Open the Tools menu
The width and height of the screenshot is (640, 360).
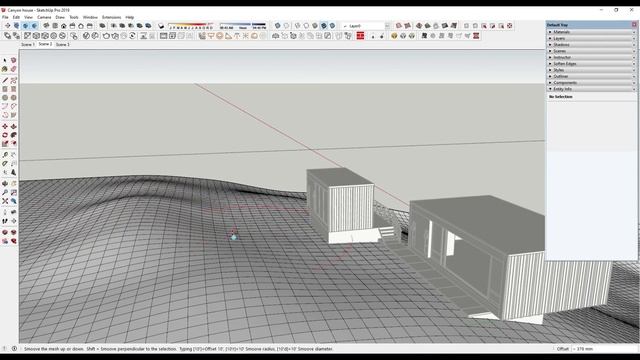[74, 18]
